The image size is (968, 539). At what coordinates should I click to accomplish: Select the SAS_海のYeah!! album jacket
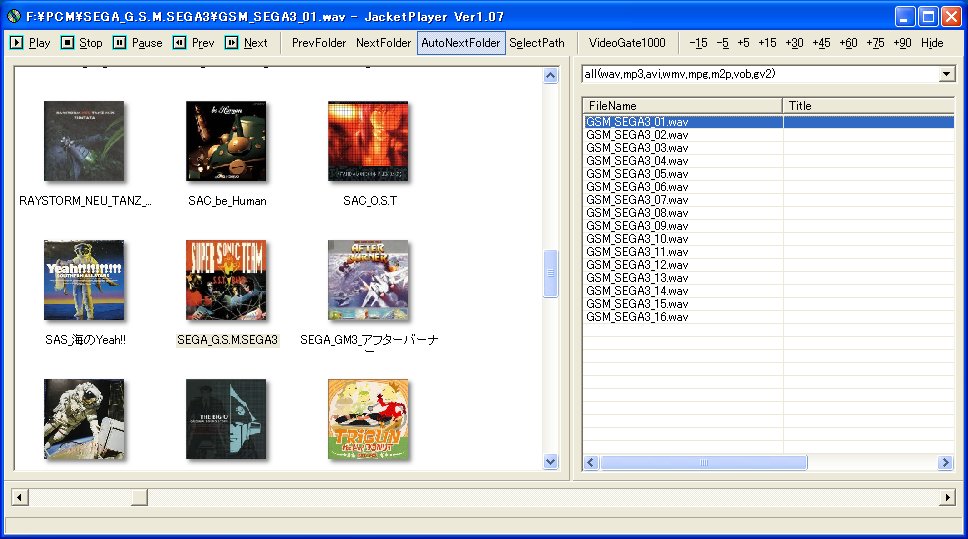click(84, 280)
